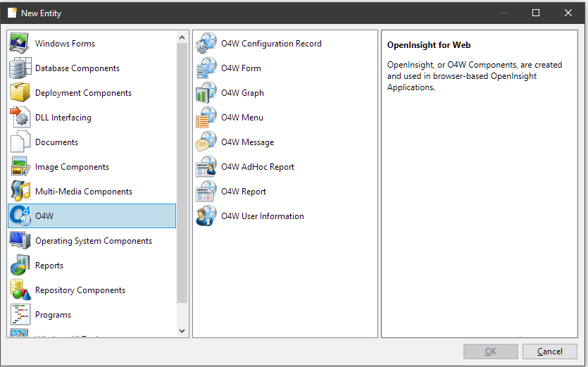
Task: Select the 'O4W Report' text
Action: pos(244,192)
